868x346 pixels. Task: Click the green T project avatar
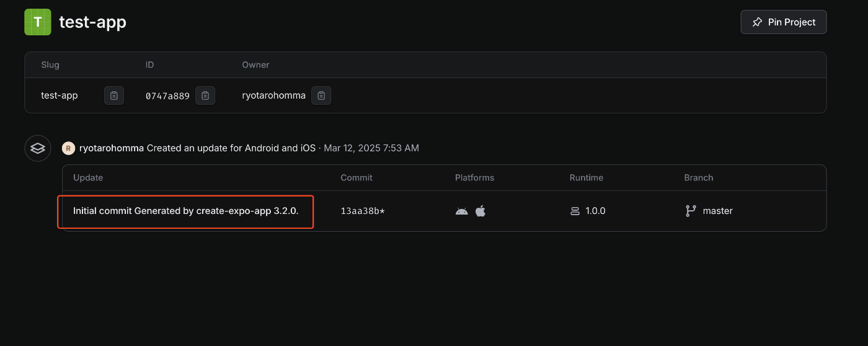37,22
